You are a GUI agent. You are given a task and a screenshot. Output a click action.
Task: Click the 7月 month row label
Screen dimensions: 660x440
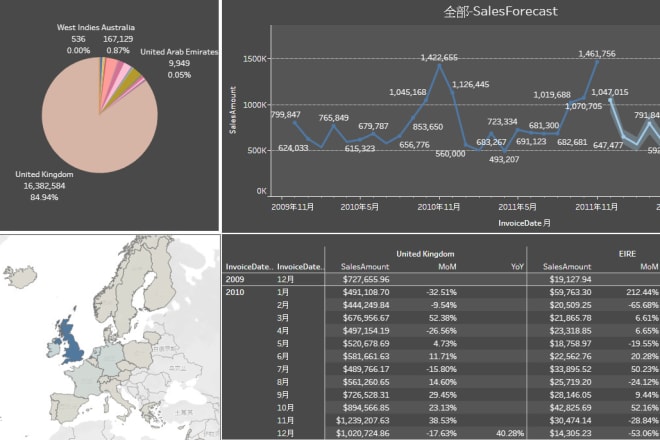[x=283, y=369]
